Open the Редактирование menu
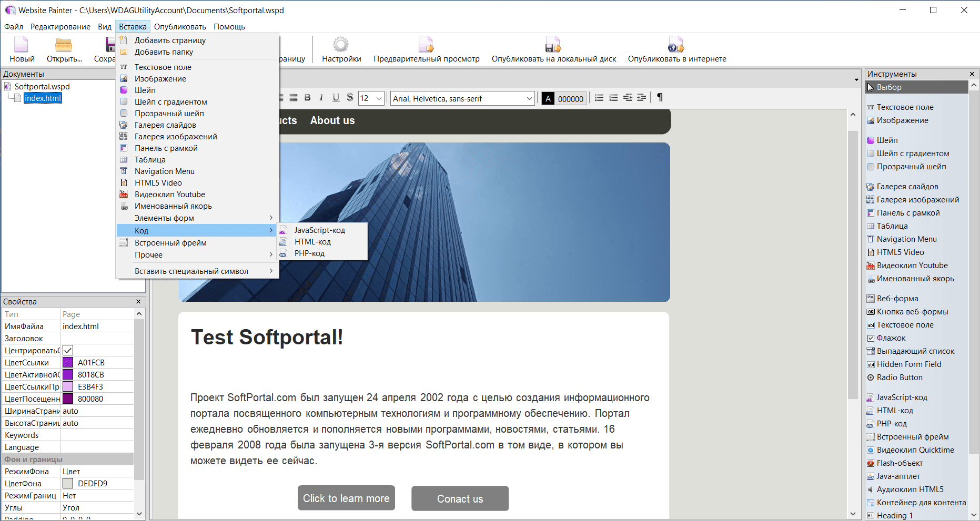The height and width of the screenshot is (521, 980). click(60, 27)
